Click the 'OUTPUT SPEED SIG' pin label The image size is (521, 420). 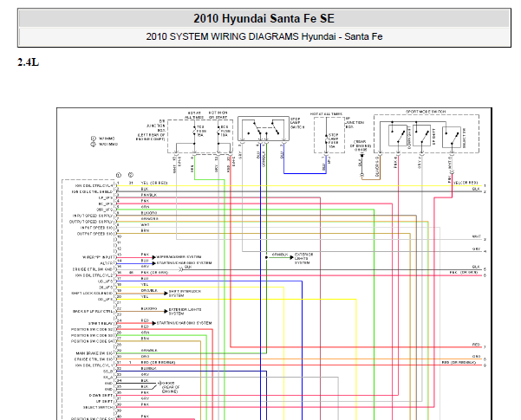pos(95,234)
